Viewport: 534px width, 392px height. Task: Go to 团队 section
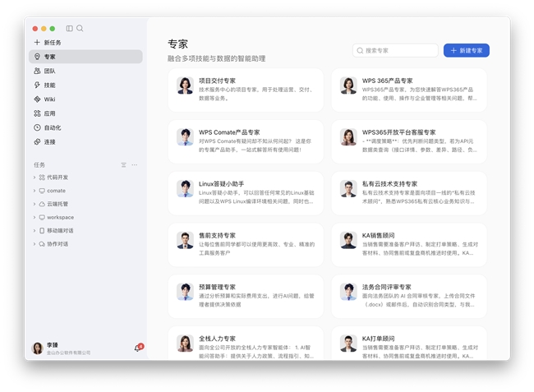85,71
